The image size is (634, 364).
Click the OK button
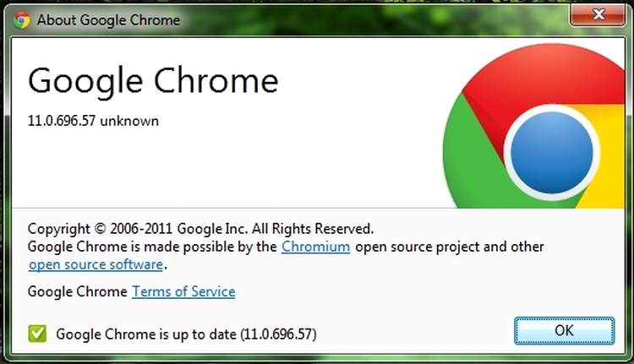(x=564, y=330)
